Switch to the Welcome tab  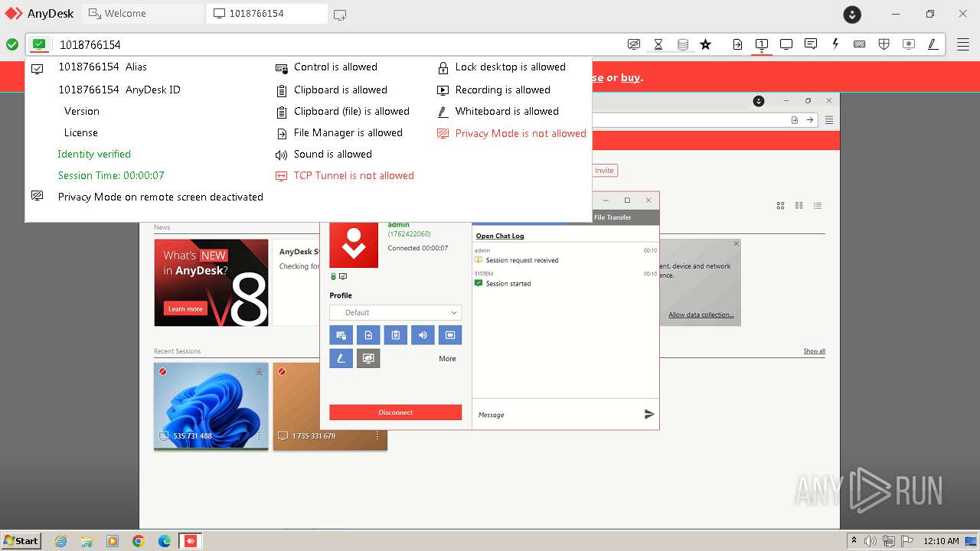coord(142,14)
